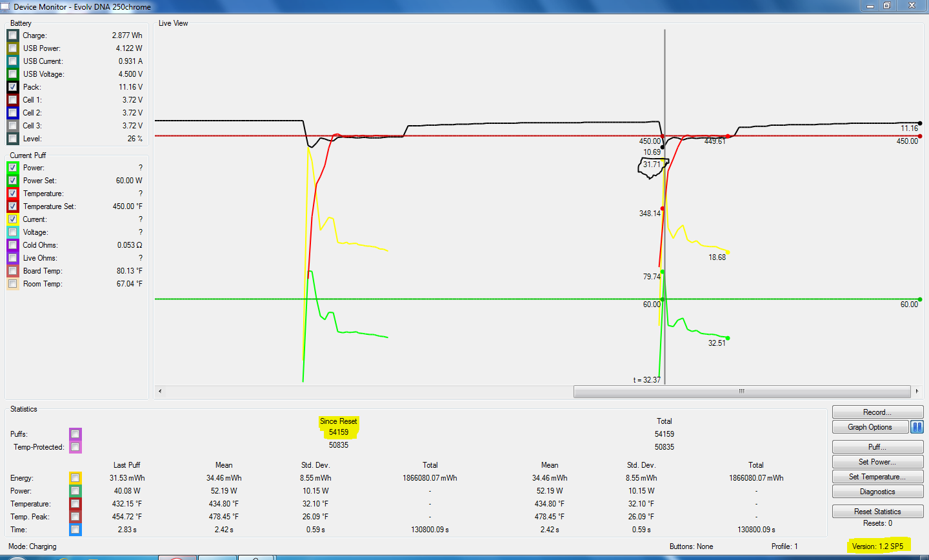The width and height of the screenshot is (929, 560).
Task: Click the Device Monitor title bar icon
Action: (6, 6)
